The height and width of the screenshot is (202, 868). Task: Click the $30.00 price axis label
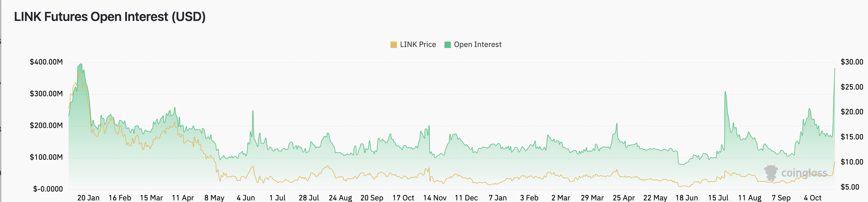pyautogui.click(x=852, y=62)
